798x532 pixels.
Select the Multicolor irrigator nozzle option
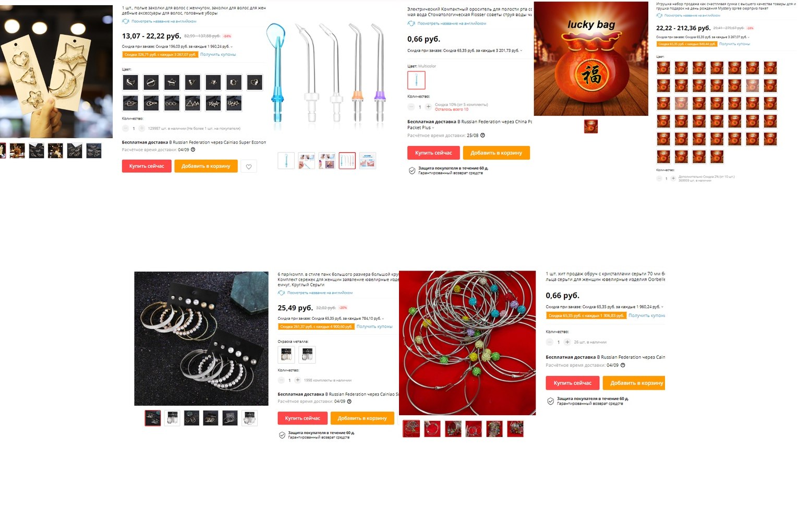click(x=416, y=80)
